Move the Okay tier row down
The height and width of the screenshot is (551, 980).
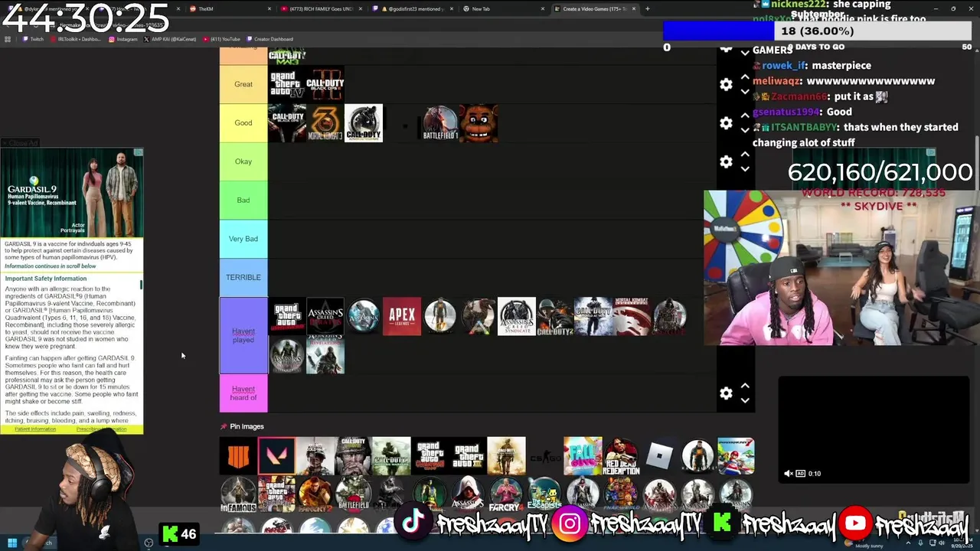pos(745,169)
